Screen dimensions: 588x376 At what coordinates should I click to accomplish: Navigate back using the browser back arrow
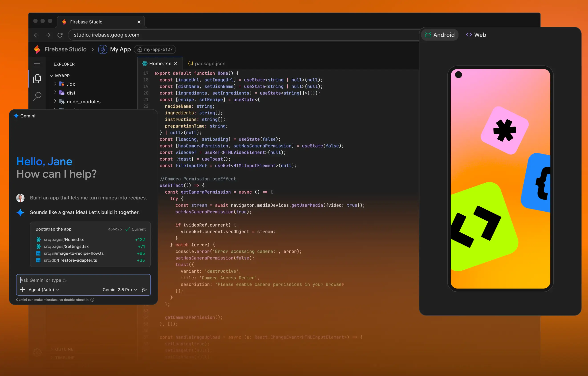click(36, 35)
